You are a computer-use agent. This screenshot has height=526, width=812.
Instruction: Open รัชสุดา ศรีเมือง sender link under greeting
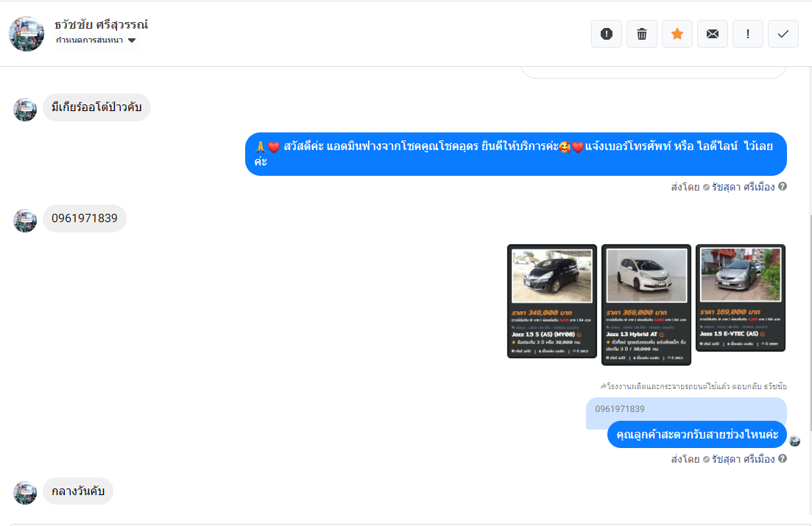coord(743,187)
